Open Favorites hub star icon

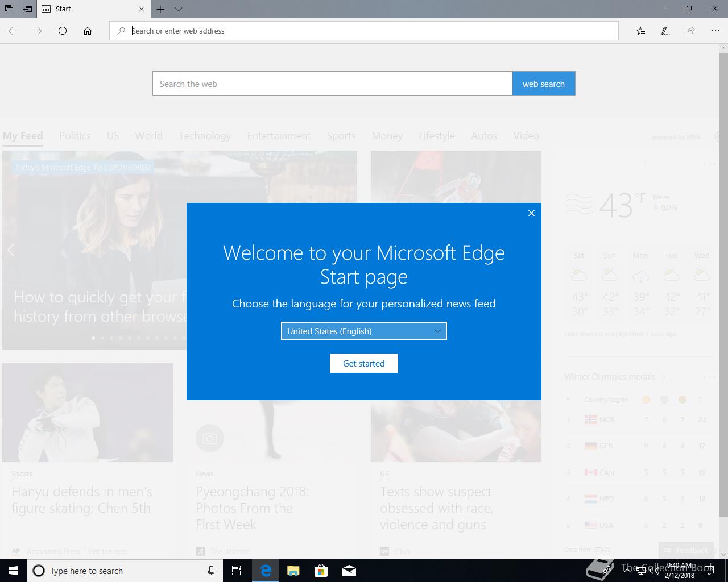coord(640,31)
